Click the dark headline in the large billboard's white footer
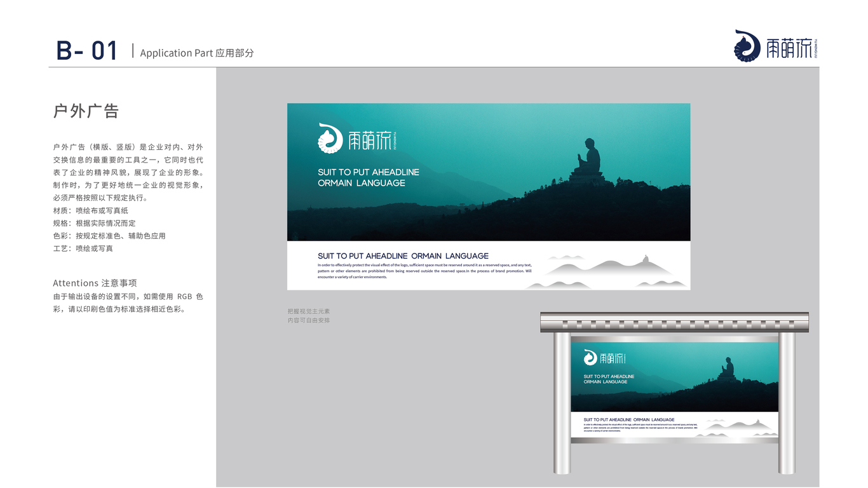Viewport: 868px width, 488px height. [x=403, y=256]
